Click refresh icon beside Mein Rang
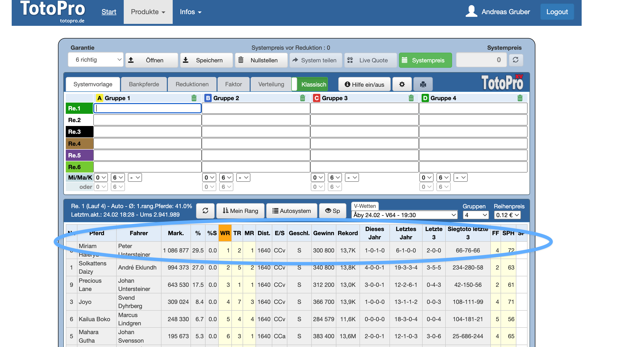 205,211
